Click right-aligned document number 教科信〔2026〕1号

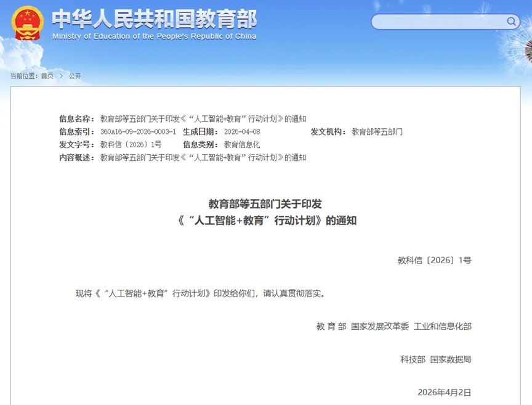(x=434, y=260)
